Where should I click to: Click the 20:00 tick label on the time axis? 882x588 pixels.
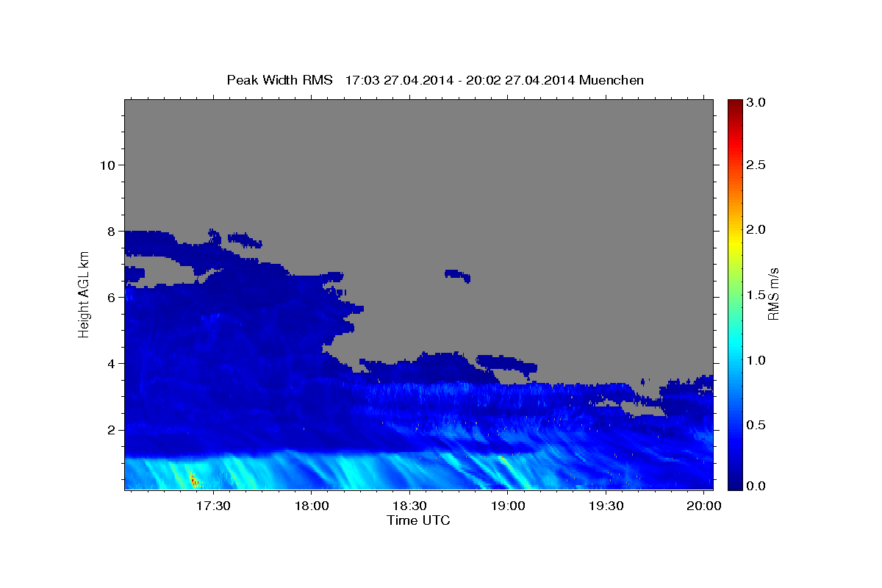pyautogui.click(x=704, y=507)
